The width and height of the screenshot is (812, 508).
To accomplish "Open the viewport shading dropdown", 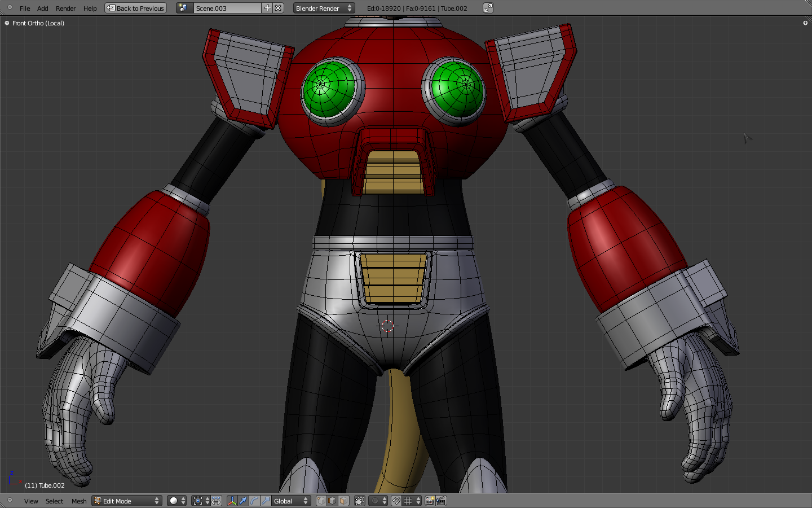I will (176, 501).
